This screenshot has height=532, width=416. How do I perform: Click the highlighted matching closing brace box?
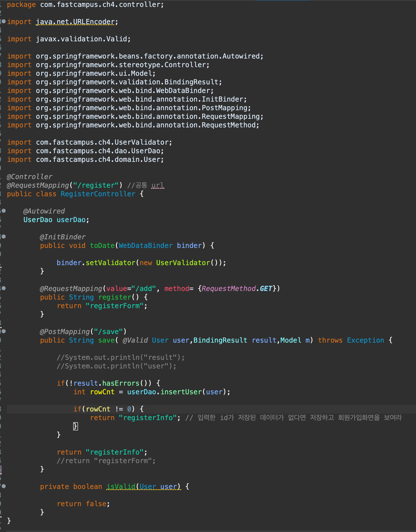click(x=76, y=426)
